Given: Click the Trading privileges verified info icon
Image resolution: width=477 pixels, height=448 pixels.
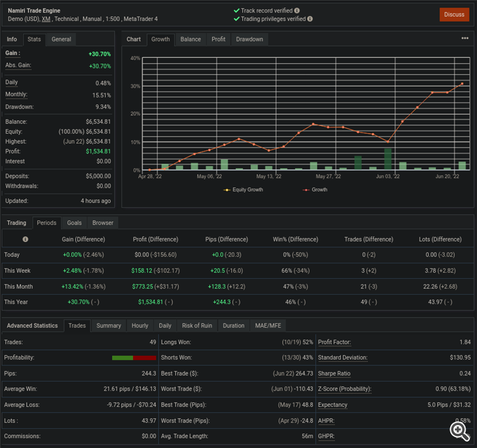Looking at the screenshot, I should (310, 19).
